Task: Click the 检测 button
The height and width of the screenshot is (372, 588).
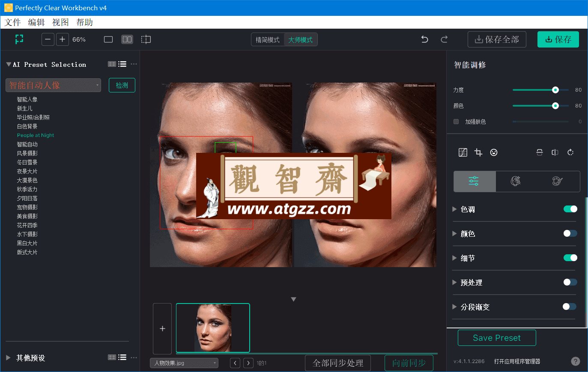Action: (x=122, y=85)
